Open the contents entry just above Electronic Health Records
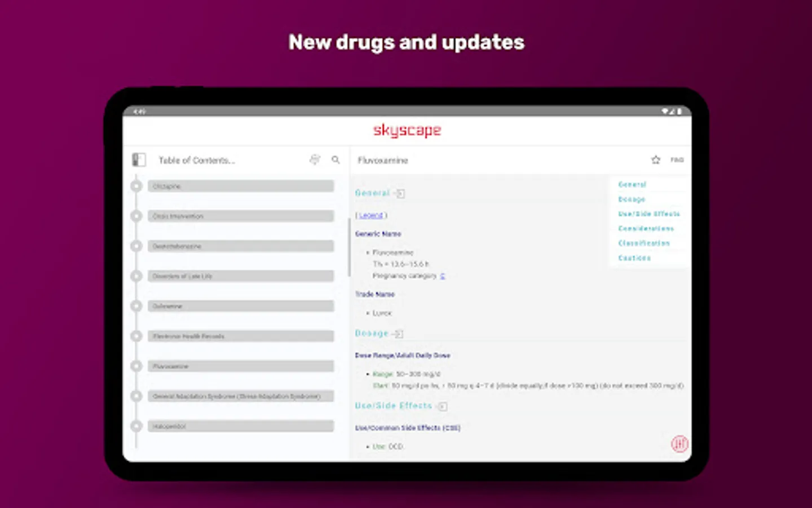Image resolution: width=812 pixels, height=508 pixels. (241, 306)
